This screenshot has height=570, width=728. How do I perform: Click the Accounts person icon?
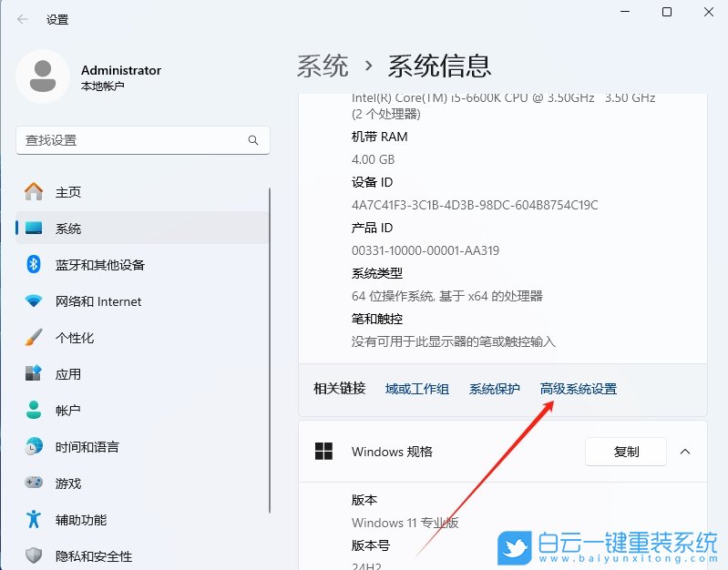[x=34, y=410]
